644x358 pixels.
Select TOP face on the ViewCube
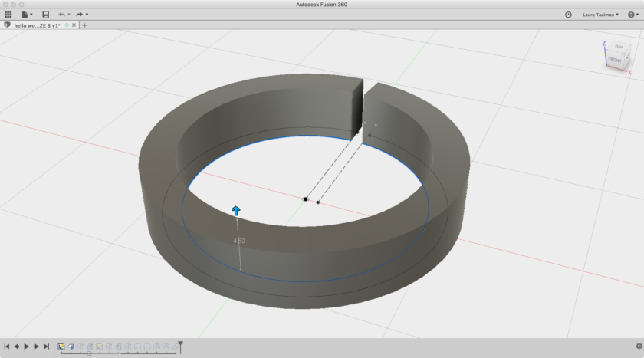click(619, 47)
